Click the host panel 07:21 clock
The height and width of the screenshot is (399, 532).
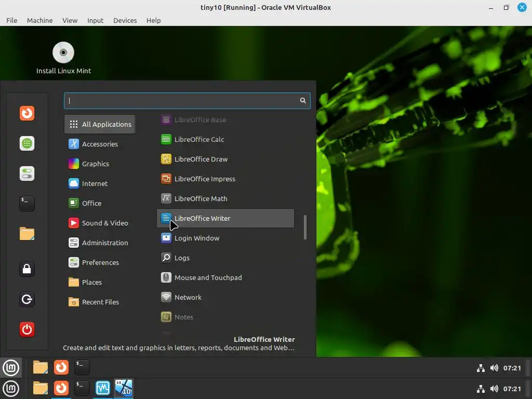point(512,389)
